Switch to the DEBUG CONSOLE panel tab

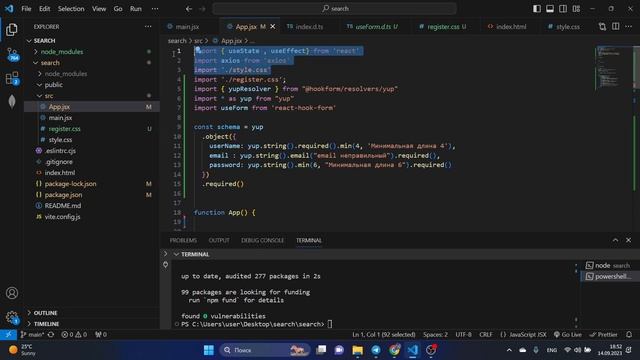(x=262, y=240)
